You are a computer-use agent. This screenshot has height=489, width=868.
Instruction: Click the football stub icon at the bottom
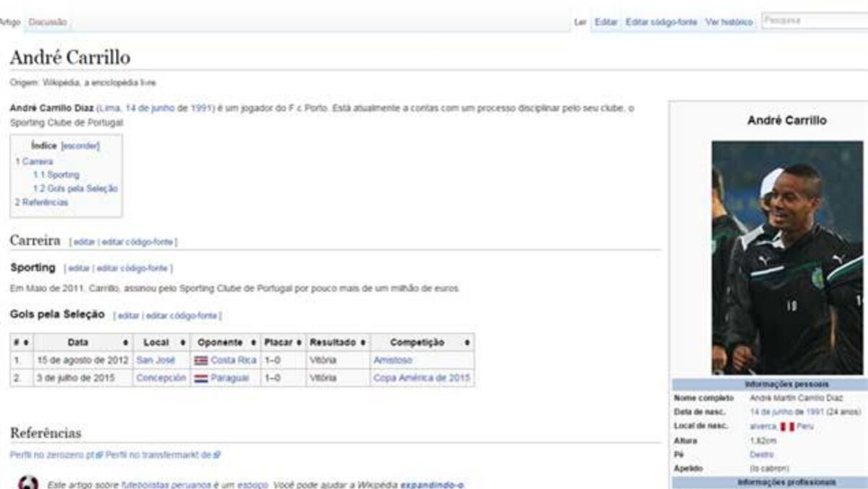click(x=27, y=483)
